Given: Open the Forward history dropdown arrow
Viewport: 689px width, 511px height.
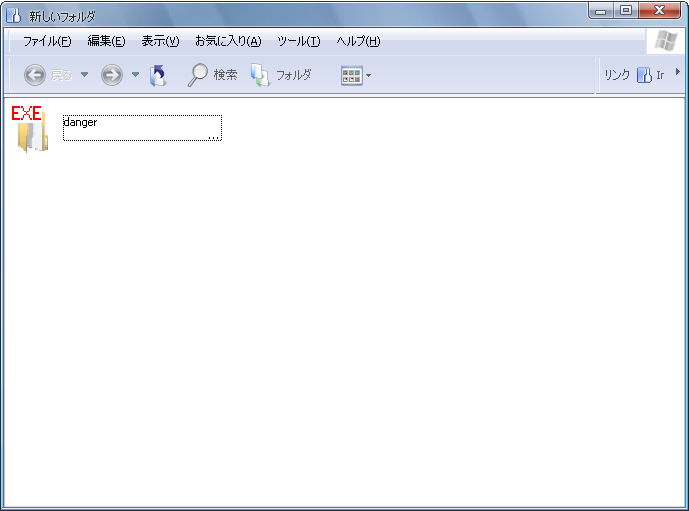Looking at the screenshot, I should pyautogui.click(x=135, y=75).
